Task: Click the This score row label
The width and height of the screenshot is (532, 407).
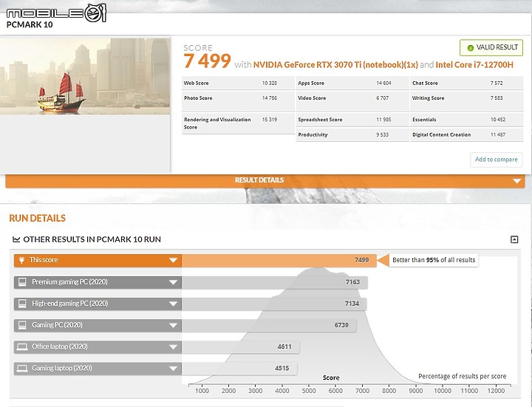Action: (44, 260)
